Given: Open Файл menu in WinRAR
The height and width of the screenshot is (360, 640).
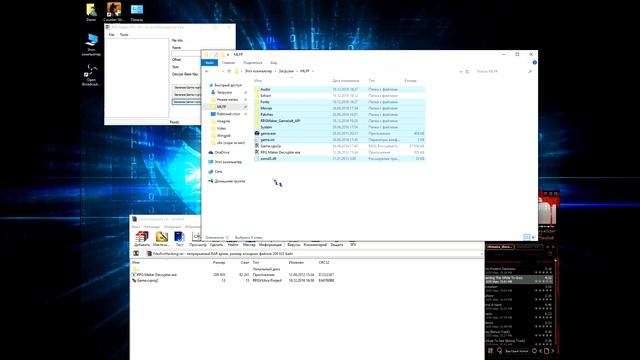Looking at the screenshot, I should click(x=136, y=227).
